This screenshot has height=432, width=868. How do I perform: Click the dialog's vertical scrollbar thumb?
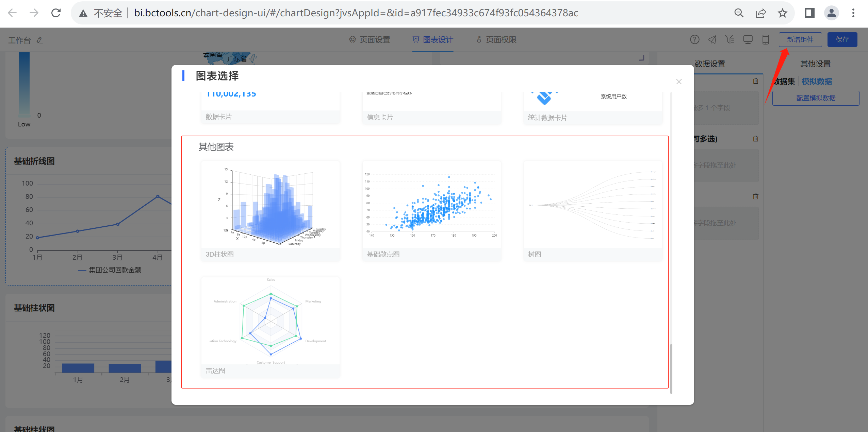(671, 368)
